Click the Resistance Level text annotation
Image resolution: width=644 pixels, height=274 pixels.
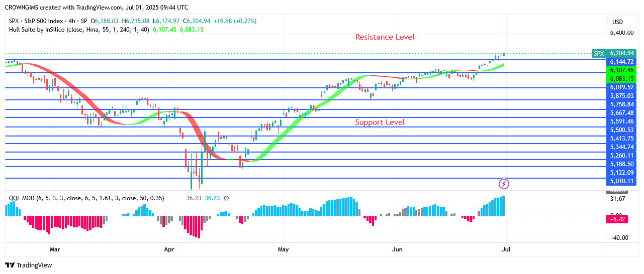click(385, 37)
